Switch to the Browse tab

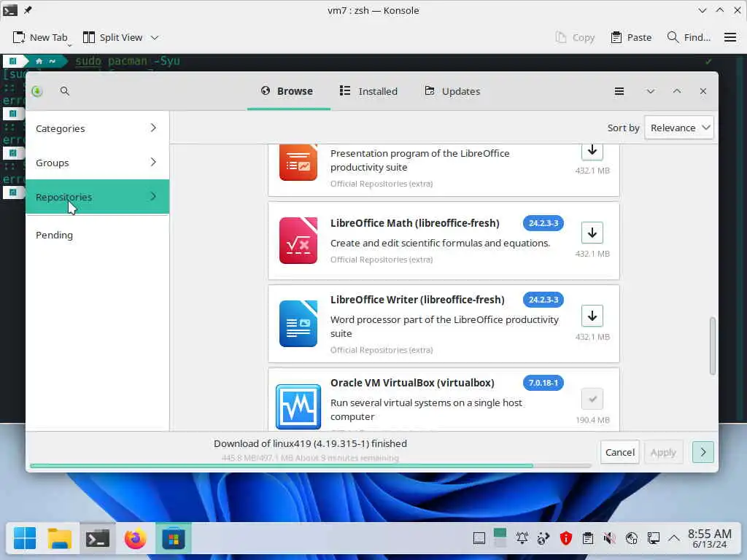[288, 91]
